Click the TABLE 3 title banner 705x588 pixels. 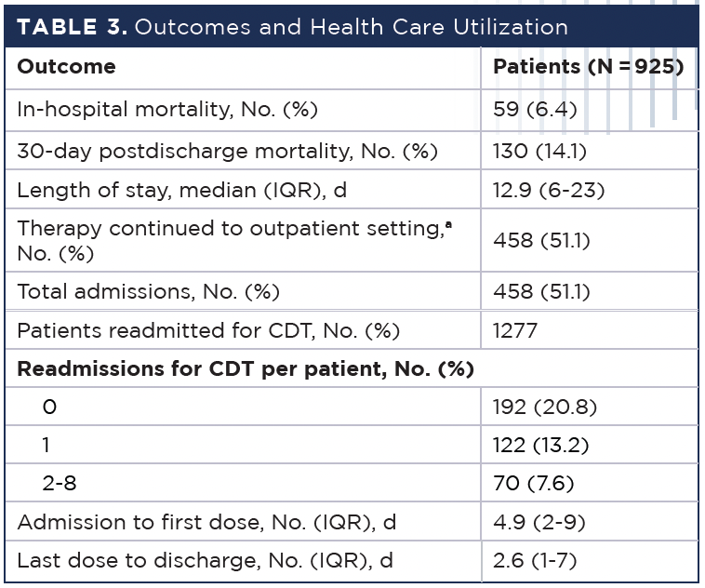point(292,26)
